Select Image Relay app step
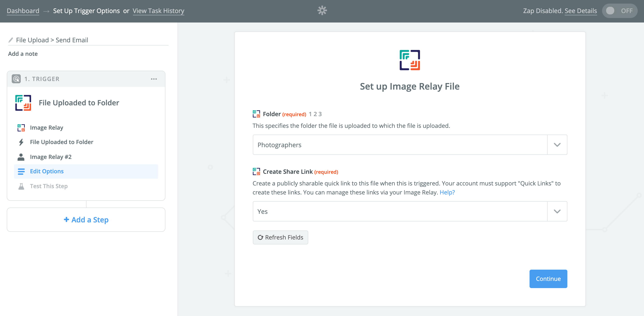The width and height of the screenshot is (644, 316). tap(86, 128)
